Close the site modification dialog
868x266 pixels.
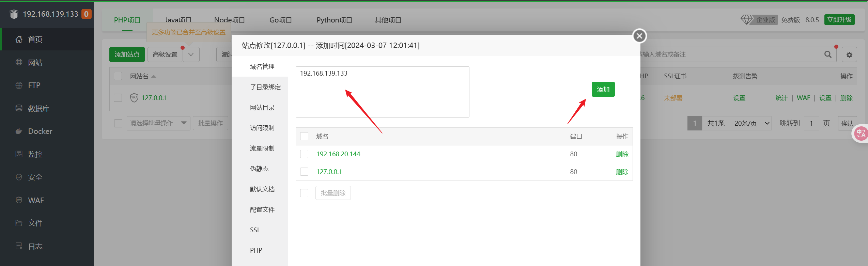(639, 36)
